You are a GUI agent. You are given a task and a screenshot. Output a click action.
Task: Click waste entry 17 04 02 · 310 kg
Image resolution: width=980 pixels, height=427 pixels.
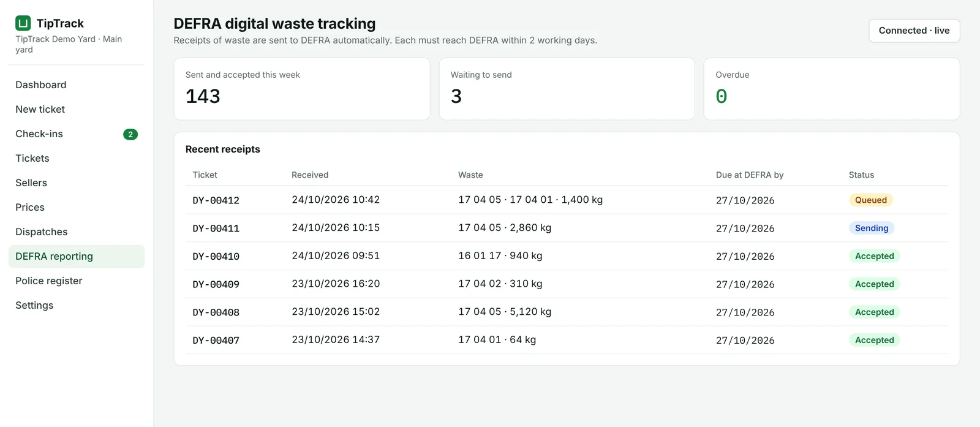coord(500,284)
